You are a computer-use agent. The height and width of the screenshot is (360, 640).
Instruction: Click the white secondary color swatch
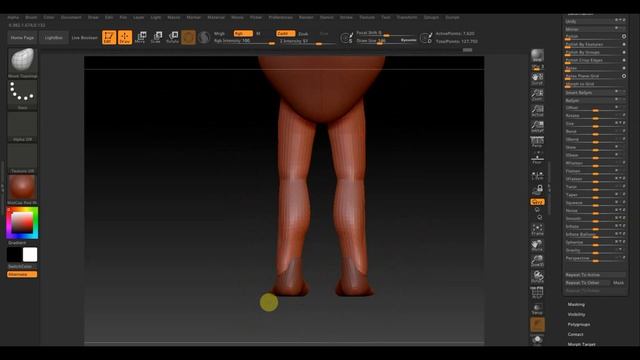(30, 254)
